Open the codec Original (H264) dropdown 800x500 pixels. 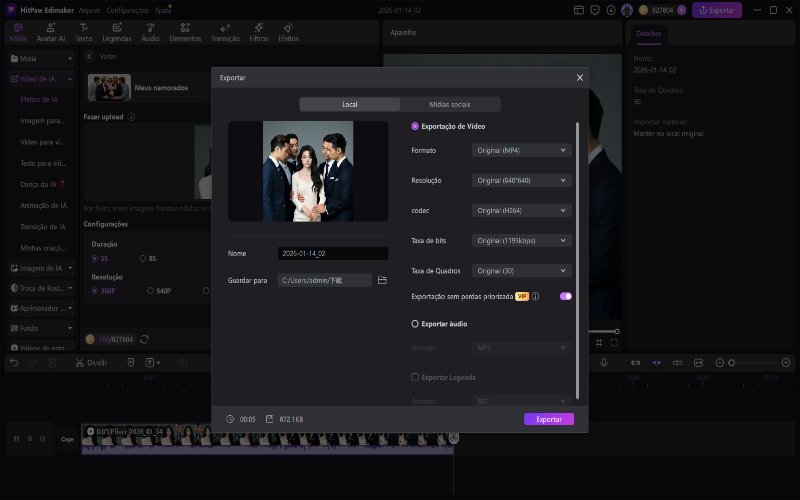click(x=521, y=211)
